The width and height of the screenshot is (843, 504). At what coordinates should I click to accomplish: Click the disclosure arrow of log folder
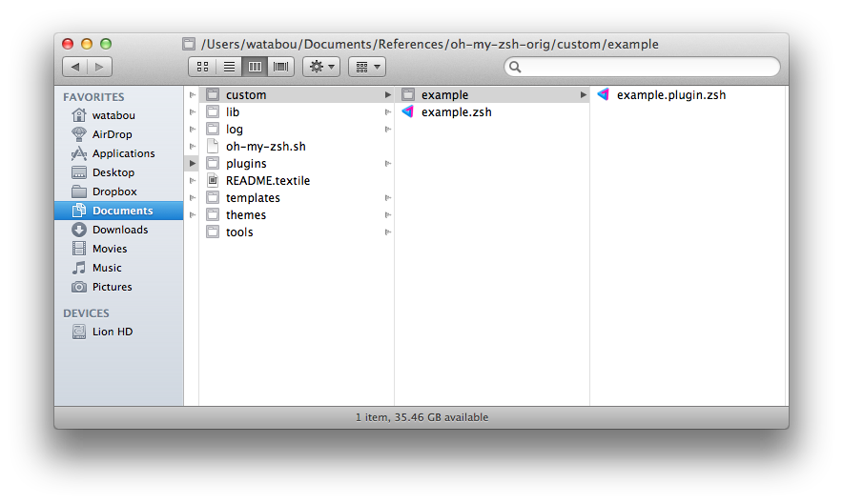tap(387, 129)
